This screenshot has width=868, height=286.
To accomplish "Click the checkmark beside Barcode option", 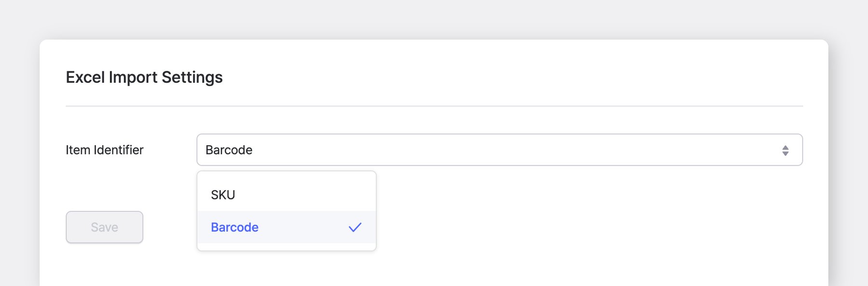I will [355, 227].
